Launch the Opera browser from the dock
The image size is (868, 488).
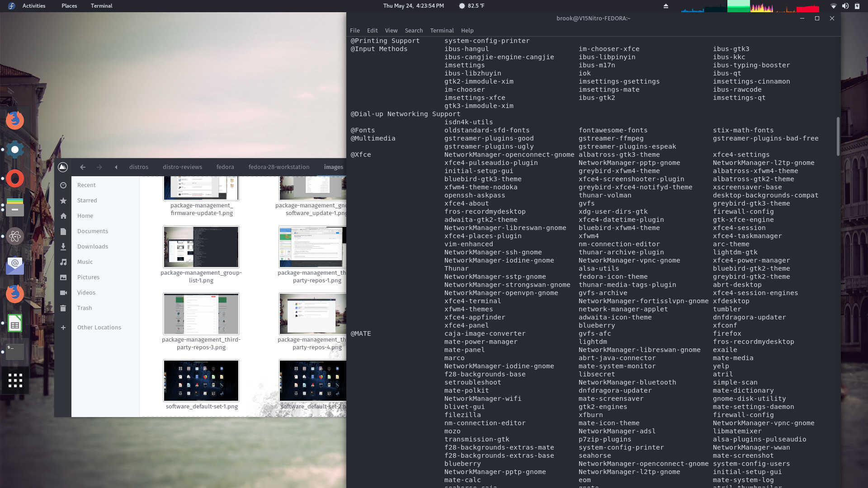[15, 178]
